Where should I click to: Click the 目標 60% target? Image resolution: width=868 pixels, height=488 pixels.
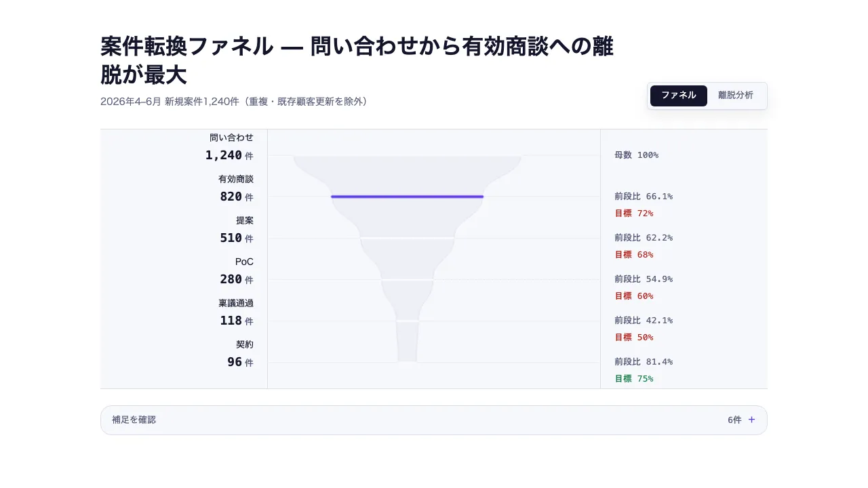634,296
